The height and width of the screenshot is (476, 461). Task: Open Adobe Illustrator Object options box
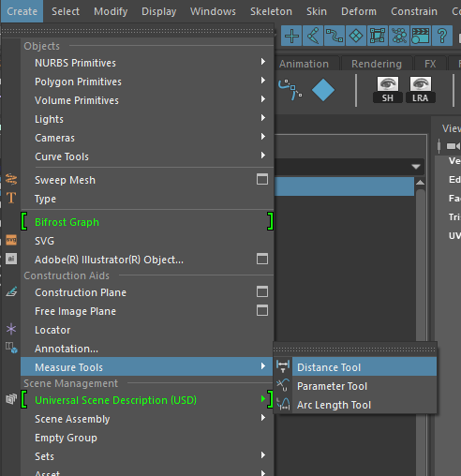(x=262, y=259)
